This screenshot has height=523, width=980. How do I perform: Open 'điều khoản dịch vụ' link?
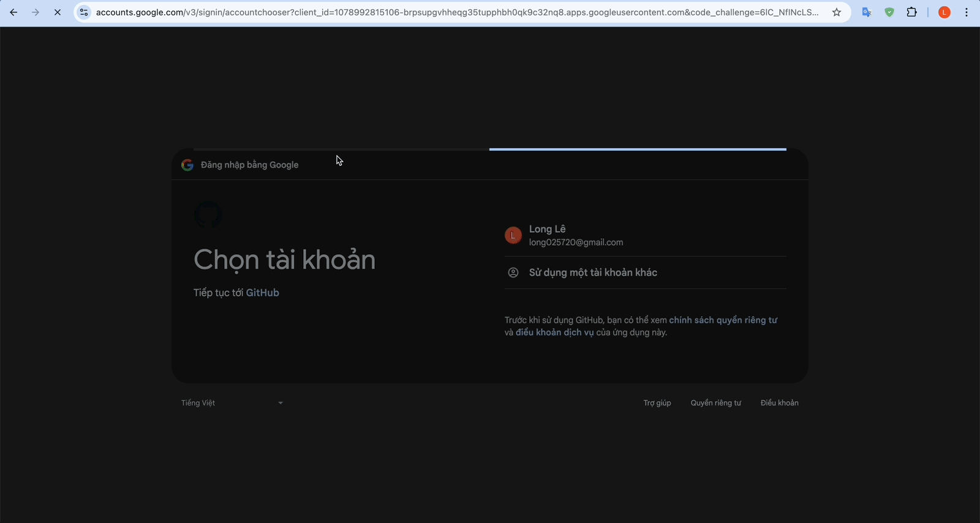click(x=555, y=333)
